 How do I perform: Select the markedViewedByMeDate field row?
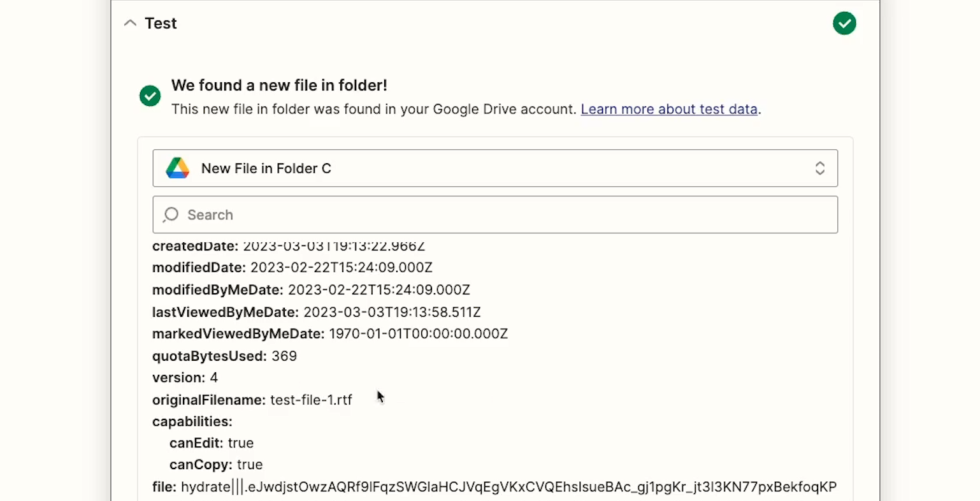pos(329,334)
